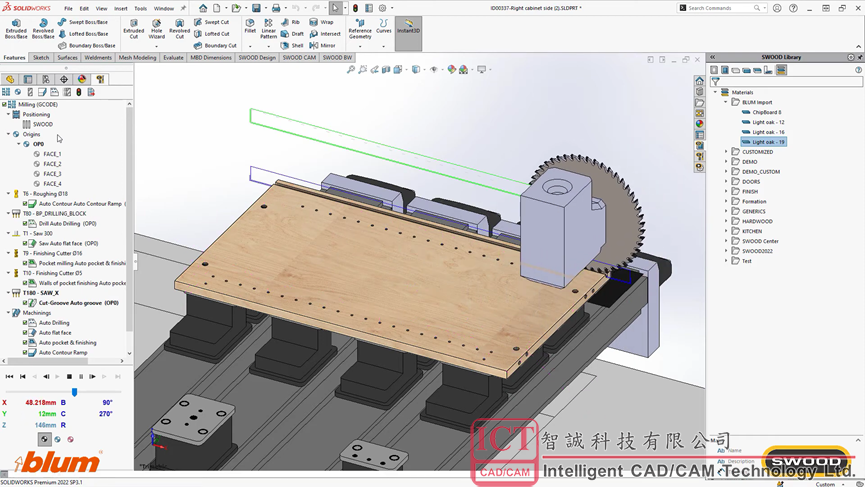865x487 pixels.
Task: Switch to the SWOOD CAM tab
Action: pyautogui.click(x=299, y=57)
